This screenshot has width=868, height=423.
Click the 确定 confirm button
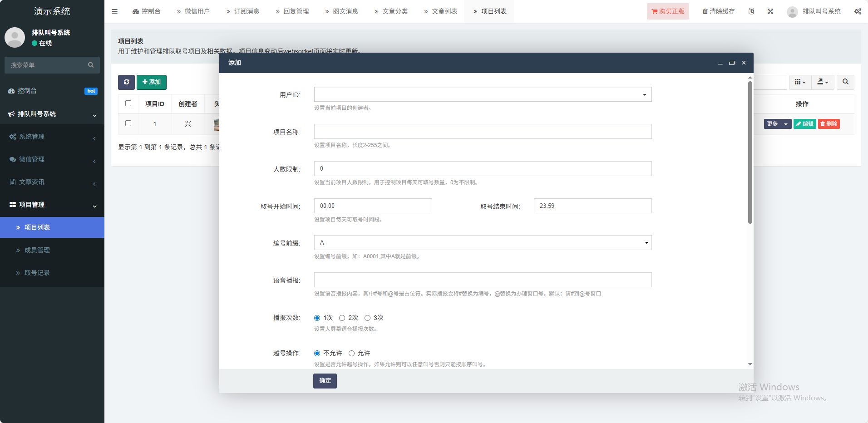[325, 381]
